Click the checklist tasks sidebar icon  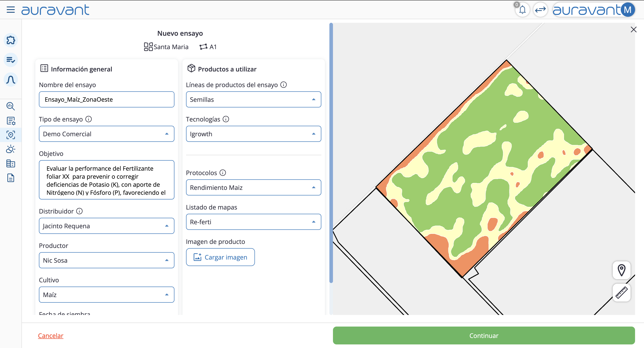[x=11, y=60]
